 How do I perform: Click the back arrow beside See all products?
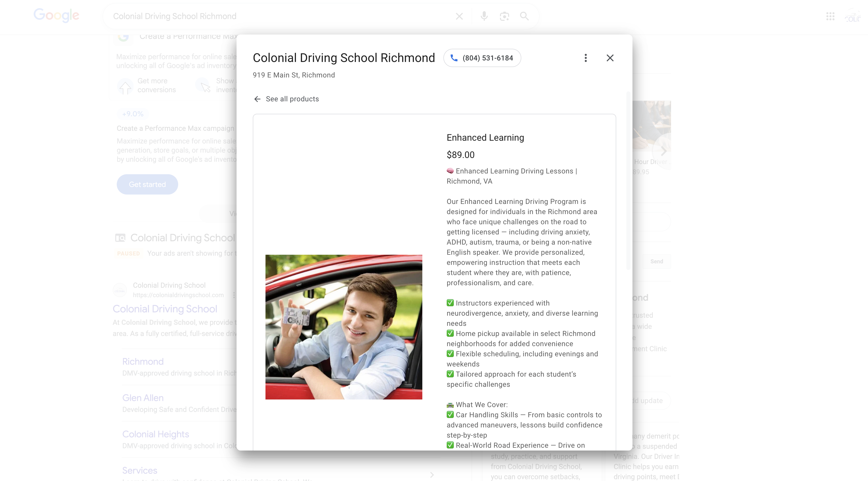tap(257, 99)
